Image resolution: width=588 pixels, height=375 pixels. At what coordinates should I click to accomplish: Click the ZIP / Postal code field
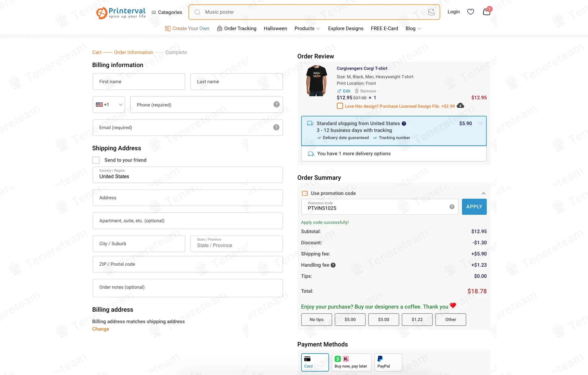pyautogui.click(x=188, y=264)
